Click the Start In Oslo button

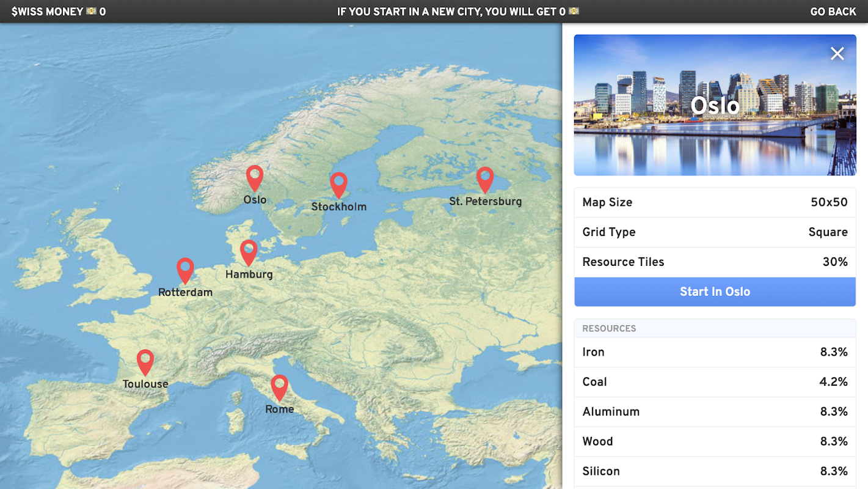(715, 292)
